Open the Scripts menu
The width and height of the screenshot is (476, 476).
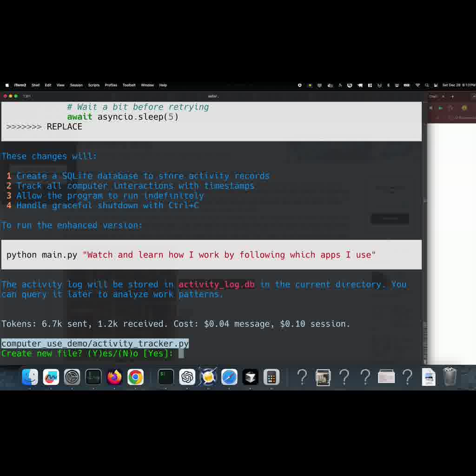pos(94,85)
